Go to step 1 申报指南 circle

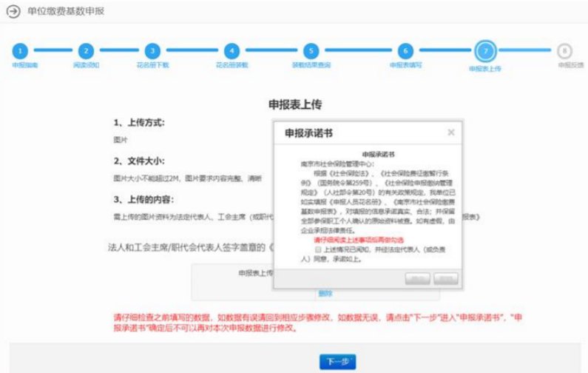point(20,50)
